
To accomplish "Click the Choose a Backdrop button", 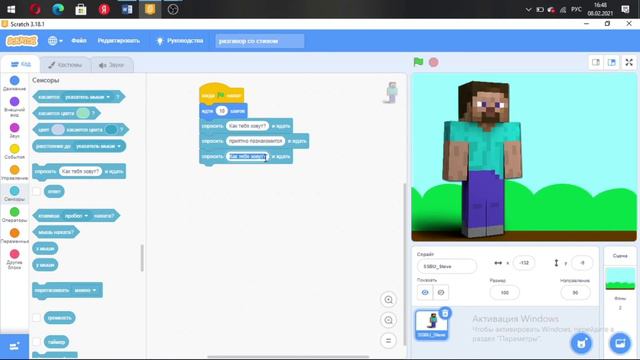I will pyautogui.click(x=620, y=343).
